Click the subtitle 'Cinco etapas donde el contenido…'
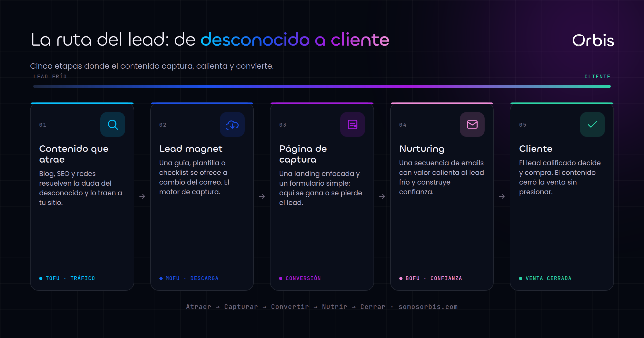 tap(152, 66)
